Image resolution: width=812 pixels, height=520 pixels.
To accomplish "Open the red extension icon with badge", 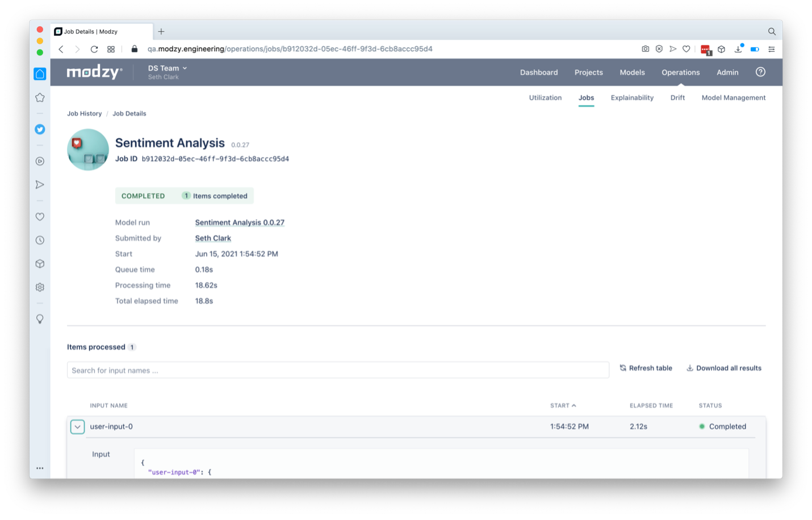I will pos(706,50).
